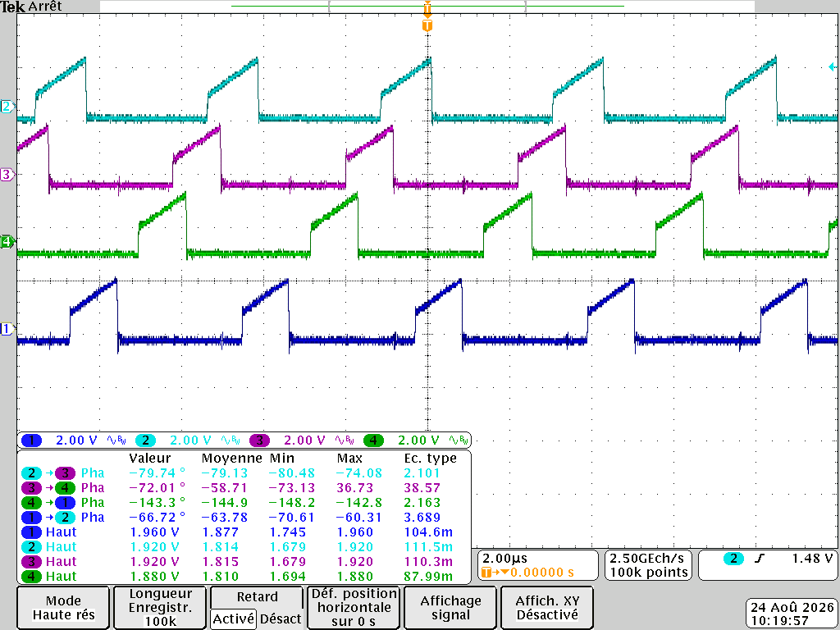
Task: Click the time 10:19:57 display
Action: [x=779, y=621]
